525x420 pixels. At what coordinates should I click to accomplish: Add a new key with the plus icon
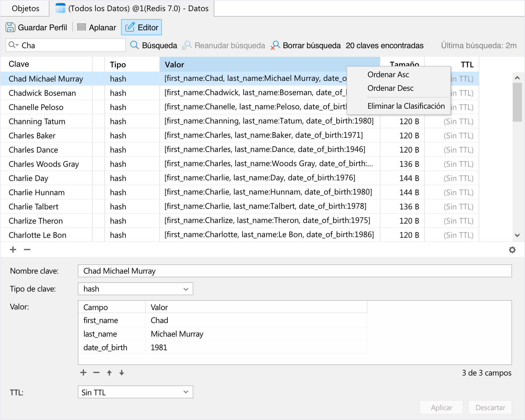pyautogui.click(x=13, y=250)
